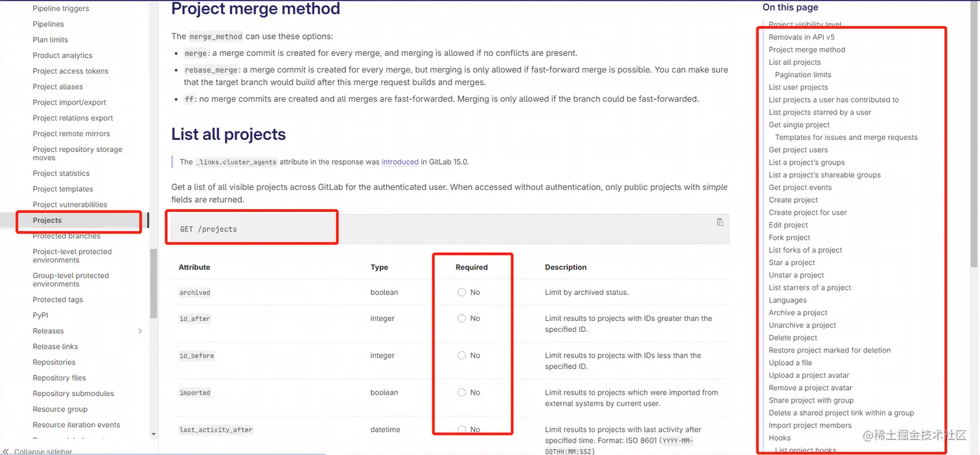Open the Projects sidebar page
This screenshot has width=980, height=455.
coord(47,220)
